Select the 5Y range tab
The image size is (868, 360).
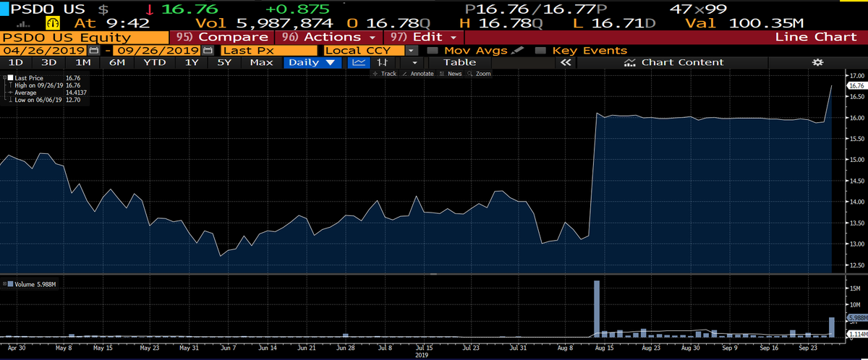pyautogui.click(x=226, y=63)
